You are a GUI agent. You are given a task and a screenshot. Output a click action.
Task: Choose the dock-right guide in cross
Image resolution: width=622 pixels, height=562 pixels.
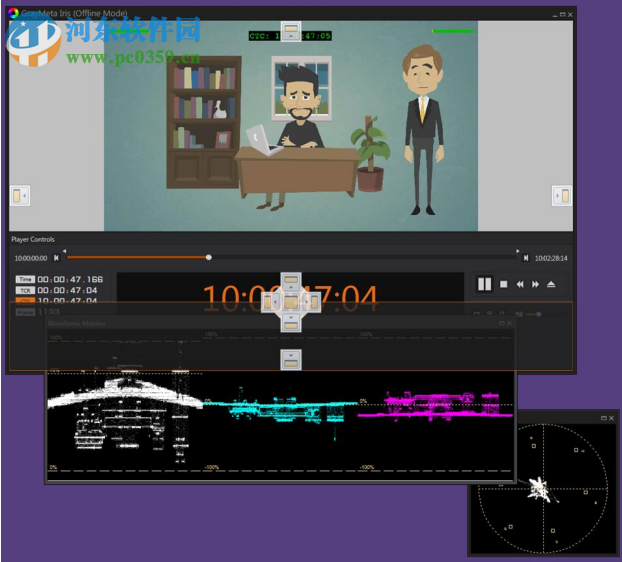(x=312, y=302)
